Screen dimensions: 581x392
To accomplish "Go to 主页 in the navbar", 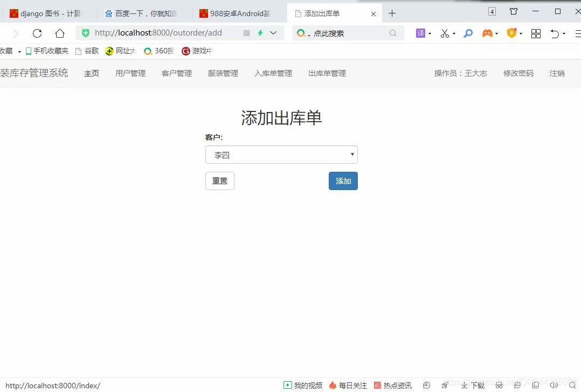I will click(x=92, y=73).
